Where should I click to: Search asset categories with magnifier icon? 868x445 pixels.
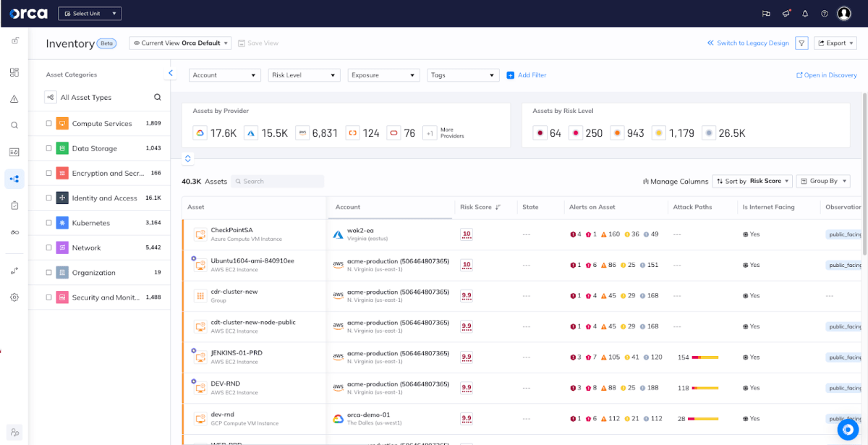point(158,98)
